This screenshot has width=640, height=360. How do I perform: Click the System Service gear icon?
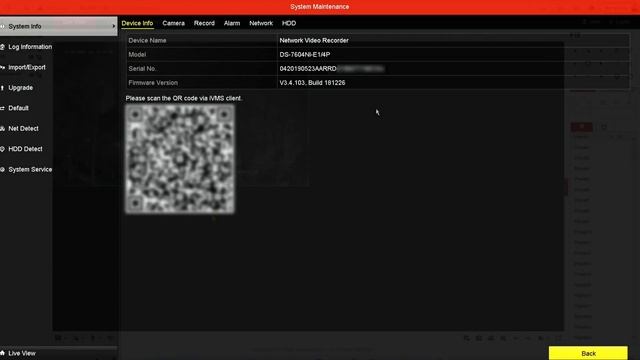click(x=2, y=169)
